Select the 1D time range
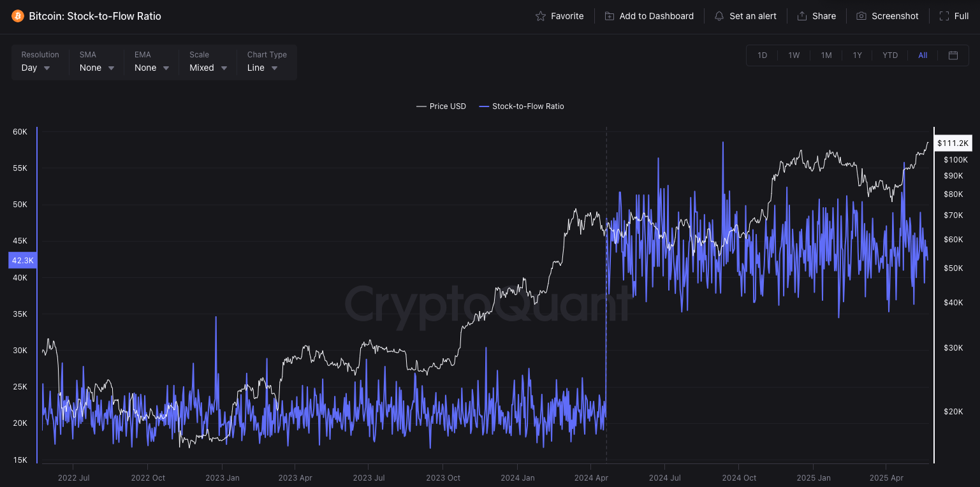 point(762,55)
